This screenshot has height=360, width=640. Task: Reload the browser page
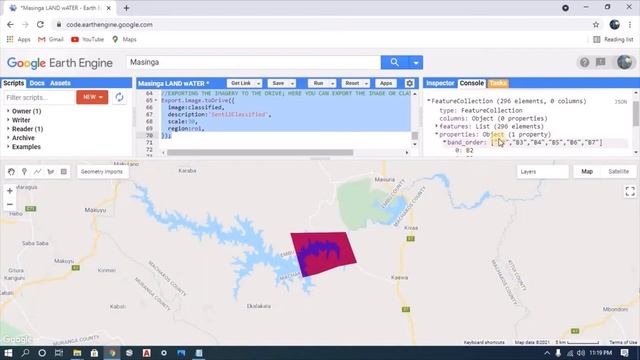tap(40, 24)
